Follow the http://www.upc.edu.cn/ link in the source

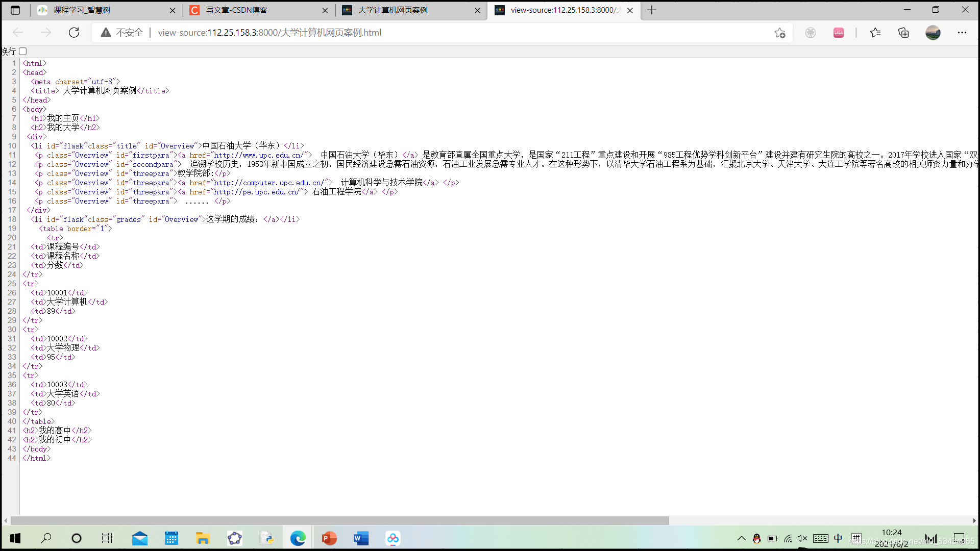tap(259, 155)
